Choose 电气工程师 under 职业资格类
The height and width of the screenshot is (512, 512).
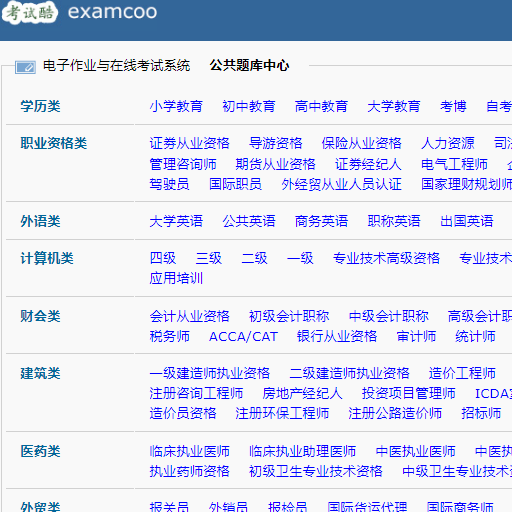point(454,164)
